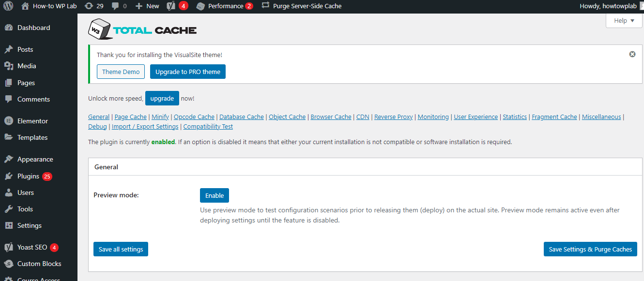Click the Elementor icon in the sidebar
Screen dimensions: 644x281
9,121
